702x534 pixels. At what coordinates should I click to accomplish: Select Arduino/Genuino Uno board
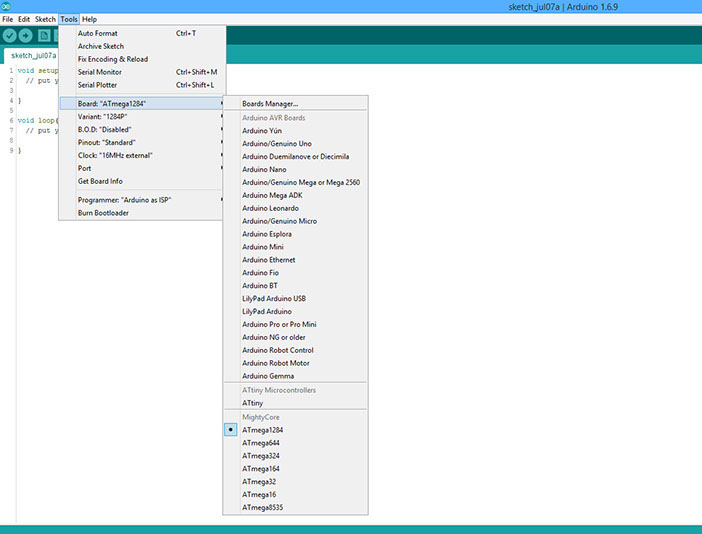pos(295,144)
